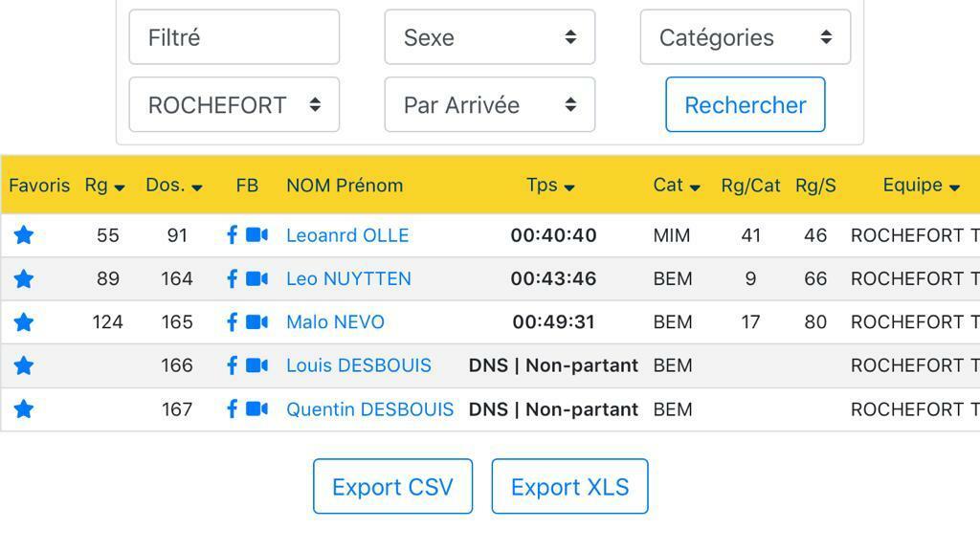Play finish video for Leo NUYTTEN

(x=256, y=278)
